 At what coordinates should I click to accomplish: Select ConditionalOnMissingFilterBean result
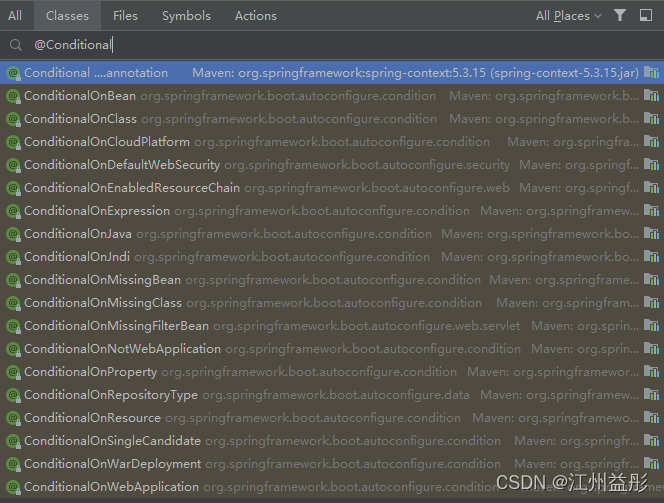point(332,326)
